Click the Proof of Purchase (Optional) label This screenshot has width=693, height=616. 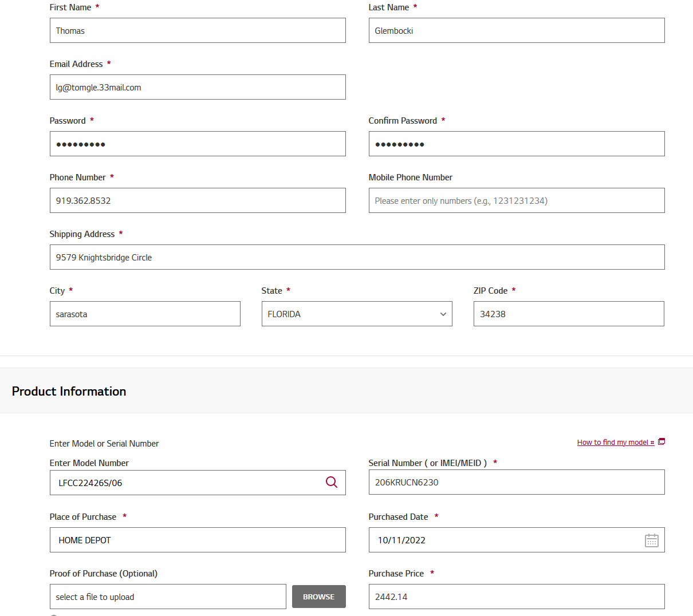pos(104,574)
